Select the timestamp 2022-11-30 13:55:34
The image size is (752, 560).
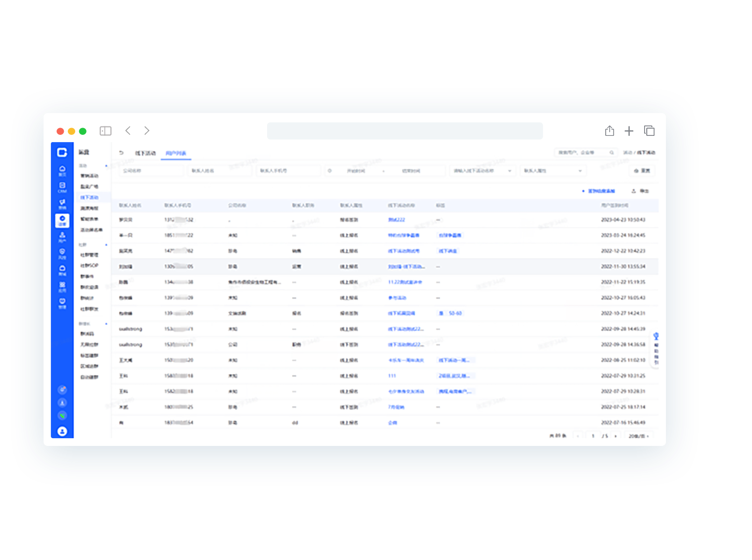point(623,267)
